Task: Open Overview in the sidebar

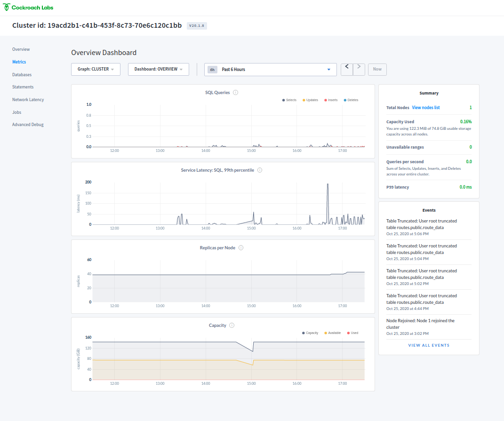Action: (x=21, y=49)
